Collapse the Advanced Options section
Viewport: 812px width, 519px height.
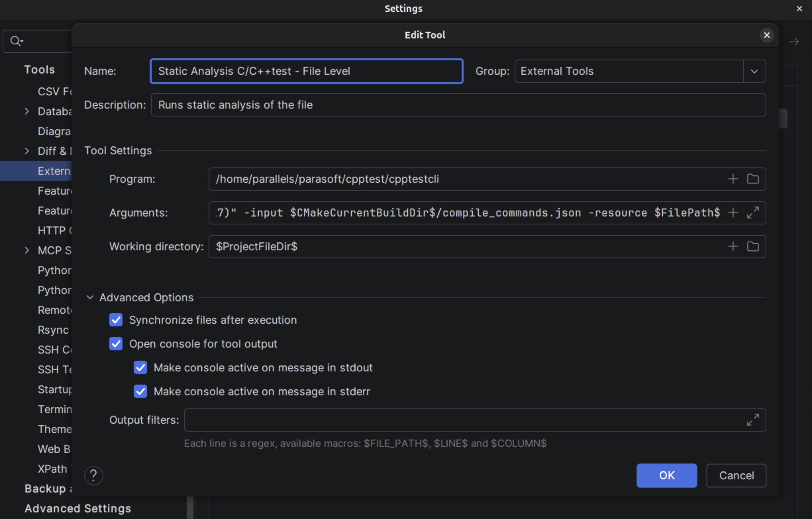coord(90,297)
